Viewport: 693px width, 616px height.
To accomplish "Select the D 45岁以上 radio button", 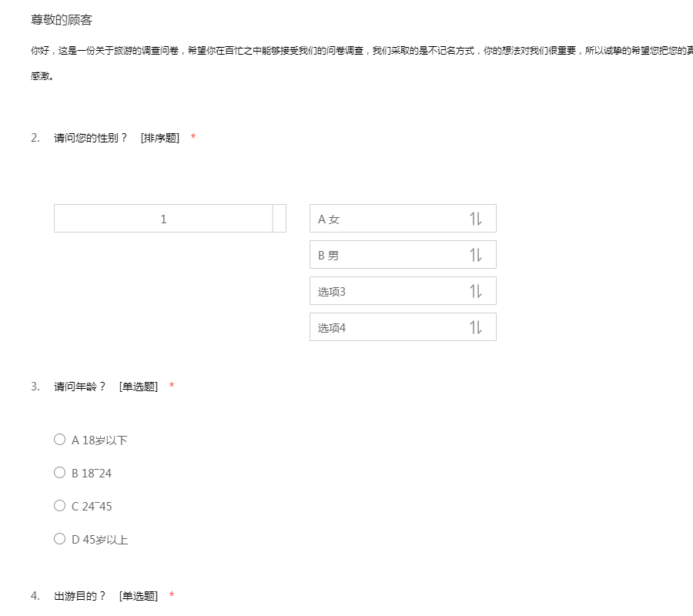I will (x=59, y=539).
